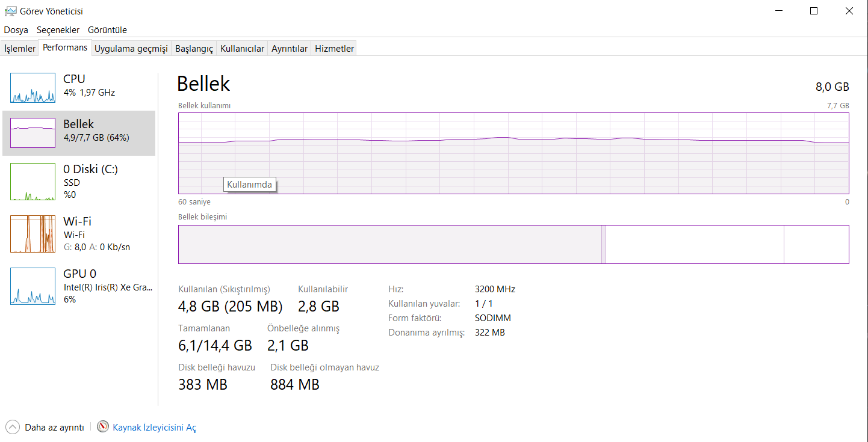Select the Bellek memory mini graph
Image resolution: width=868 pixels, height=442 pixels.
[x=33, y=133]
